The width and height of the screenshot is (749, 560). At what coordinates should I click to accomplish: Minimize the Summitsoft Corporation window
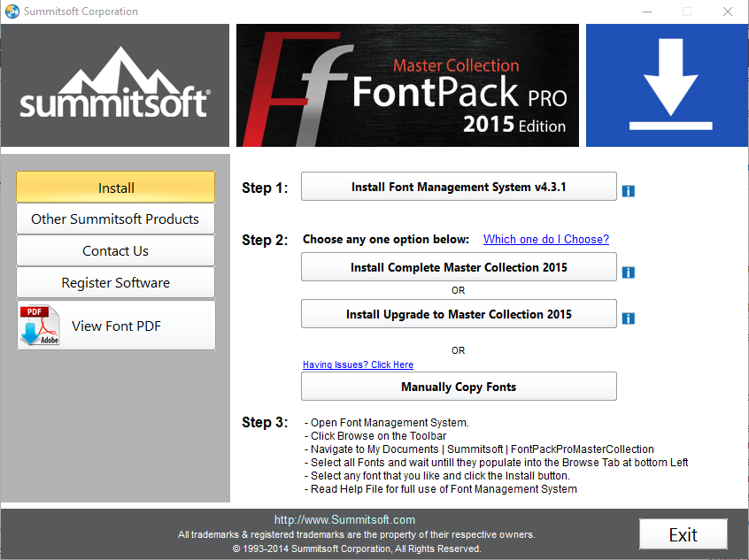(647, 12)
